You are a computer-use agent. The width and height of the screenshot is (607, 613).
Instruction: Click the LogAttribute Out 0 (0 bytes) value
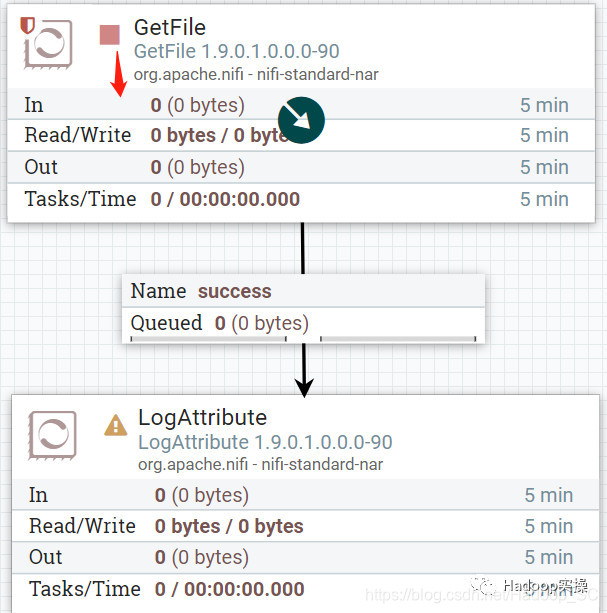[x=202, y=557]
